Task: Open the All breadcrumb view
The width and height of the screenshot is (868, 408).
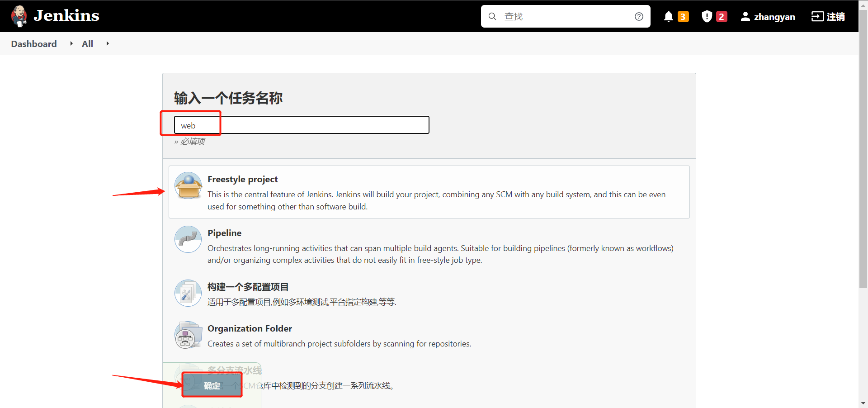Action: [x=87, y=44]
